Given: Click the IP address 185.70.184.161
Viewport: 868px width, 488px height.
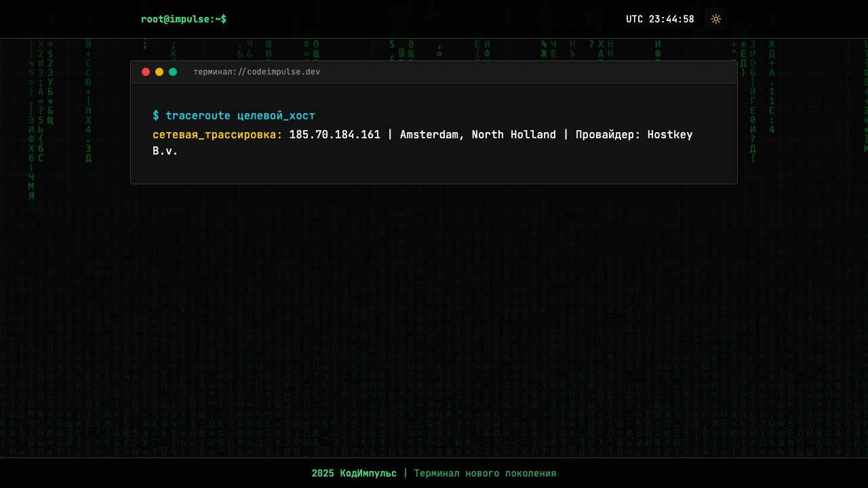Looking at the screenshot, I should (334, 135).
